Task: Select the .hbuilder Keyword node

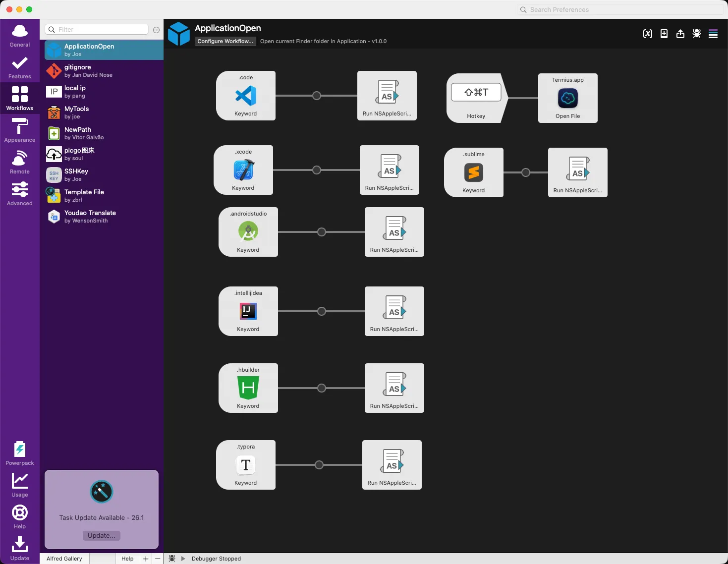Action: coord(248,388)
